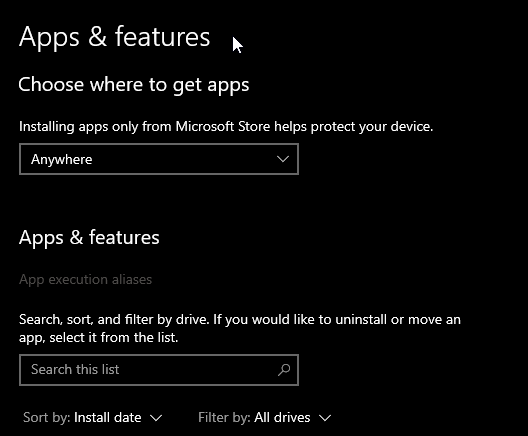Click the smaller Apps & features section heading

89,238
